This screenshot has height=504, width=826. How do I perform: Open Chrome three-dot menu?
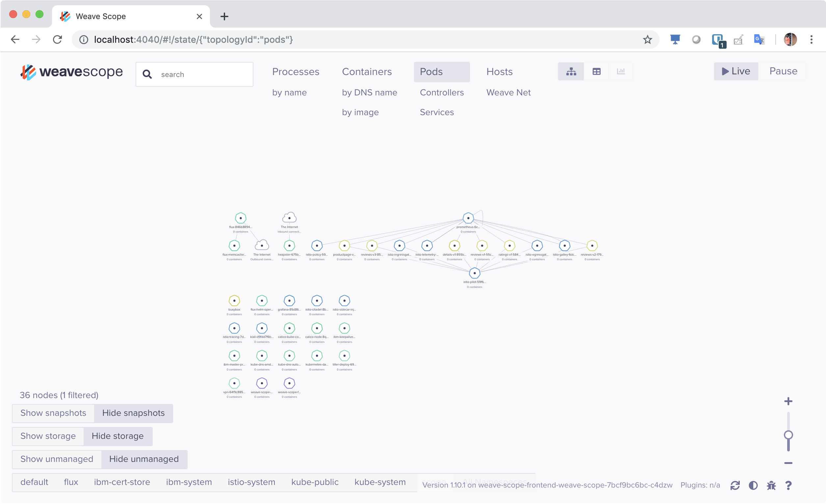point(811,39)
